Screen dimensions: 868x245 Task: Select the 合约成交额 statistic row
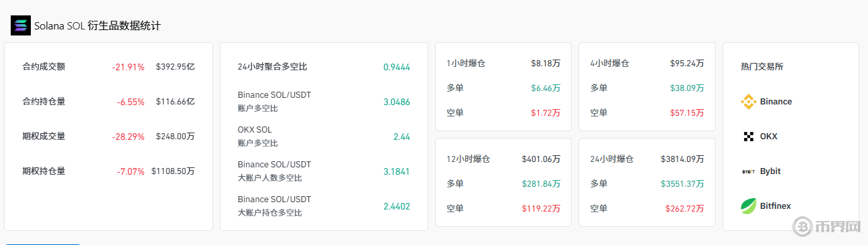coord(109,67)
